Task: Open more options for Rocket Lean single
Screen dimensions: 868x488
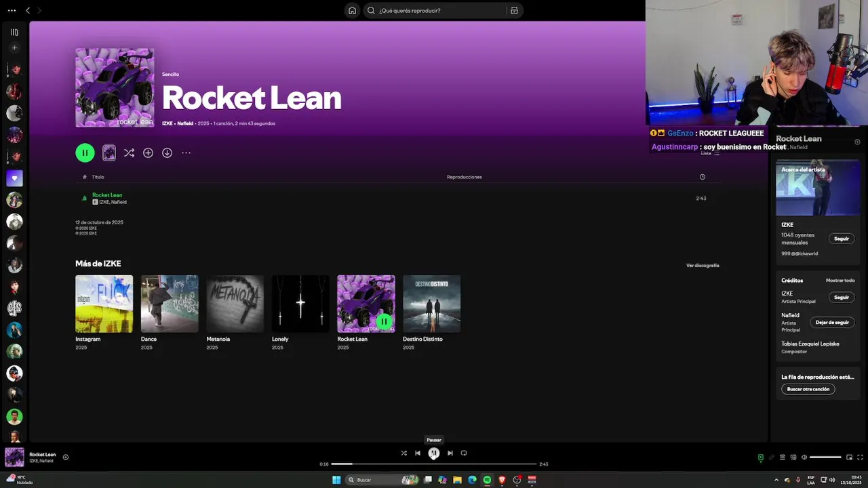Action: (186, 153)
